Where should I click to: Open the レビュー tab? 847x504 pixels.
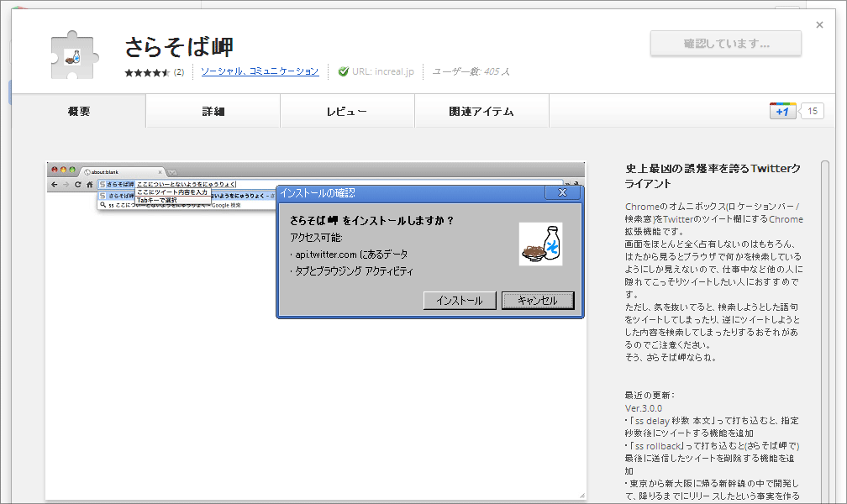(347, 111)
